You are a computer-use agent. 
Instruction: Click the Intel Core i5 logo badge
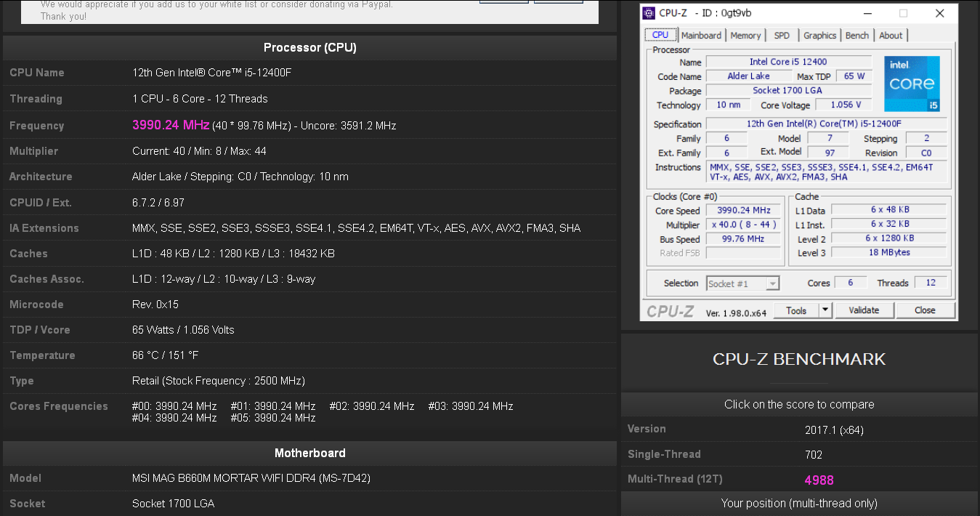pyautogui.click(x=912, y=84)
